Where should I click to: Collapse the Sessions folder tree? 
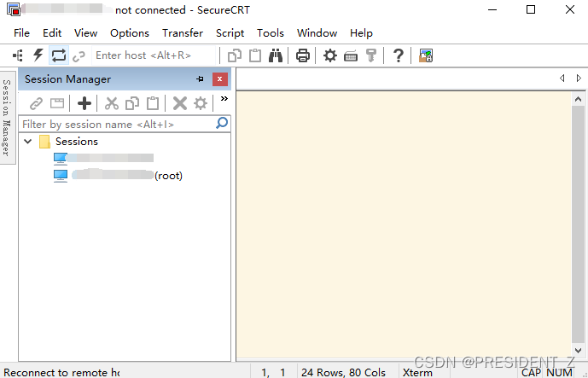(28, 142)
